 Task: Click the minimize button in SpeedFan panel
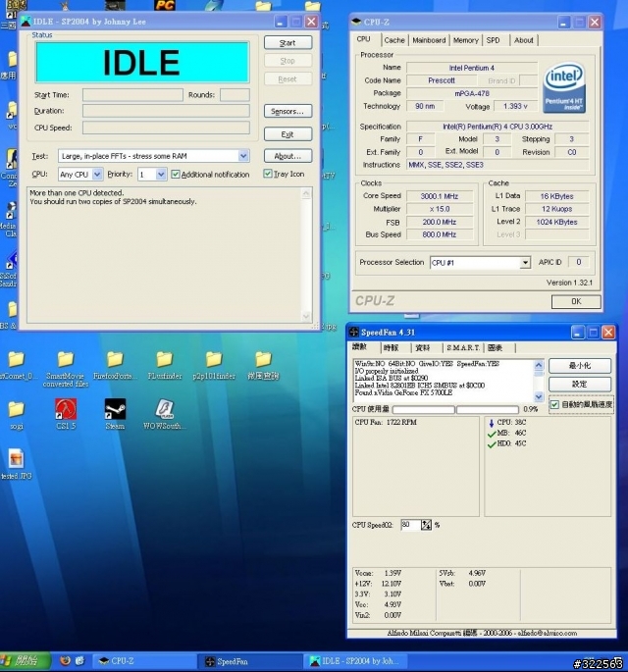[x=580, y=366]
